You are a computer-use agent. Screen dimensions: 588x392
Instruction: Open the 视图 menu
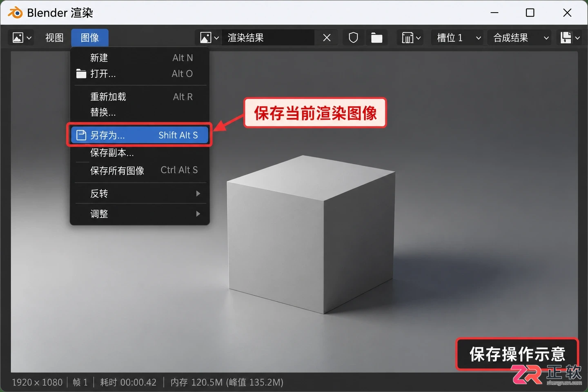[54, 38]
